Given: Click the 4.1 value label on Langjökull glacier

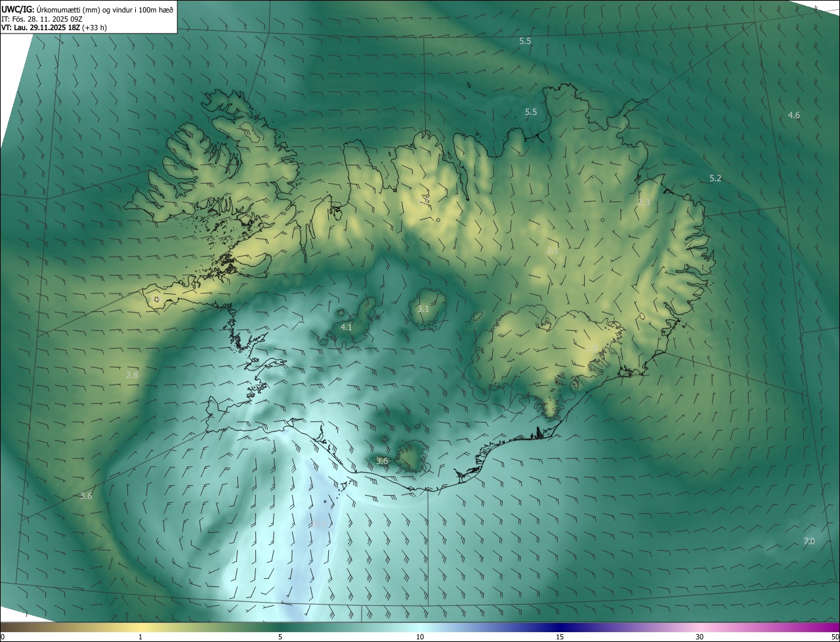Looking at the screenshot, I should click(x=346, y=327).
